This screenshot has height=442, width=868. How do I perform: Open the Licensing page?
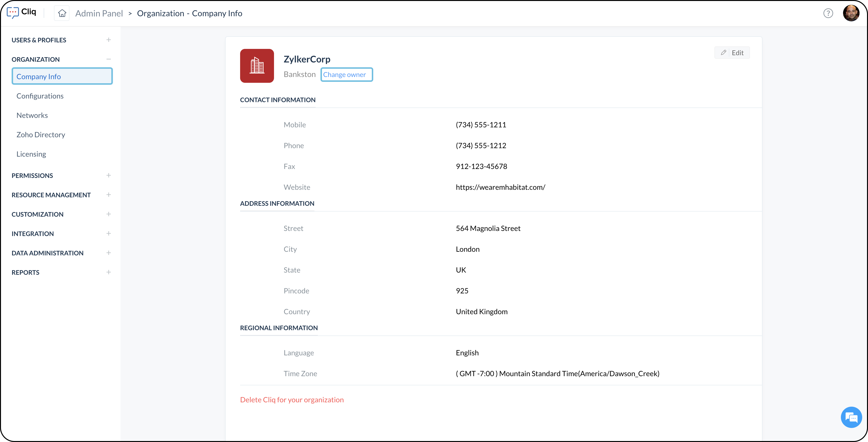[x=31, y=154]
